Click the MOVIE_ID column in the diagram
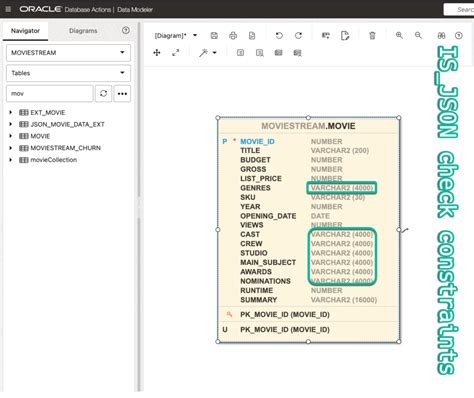This screenshot has width=474, height=398. 257,142
